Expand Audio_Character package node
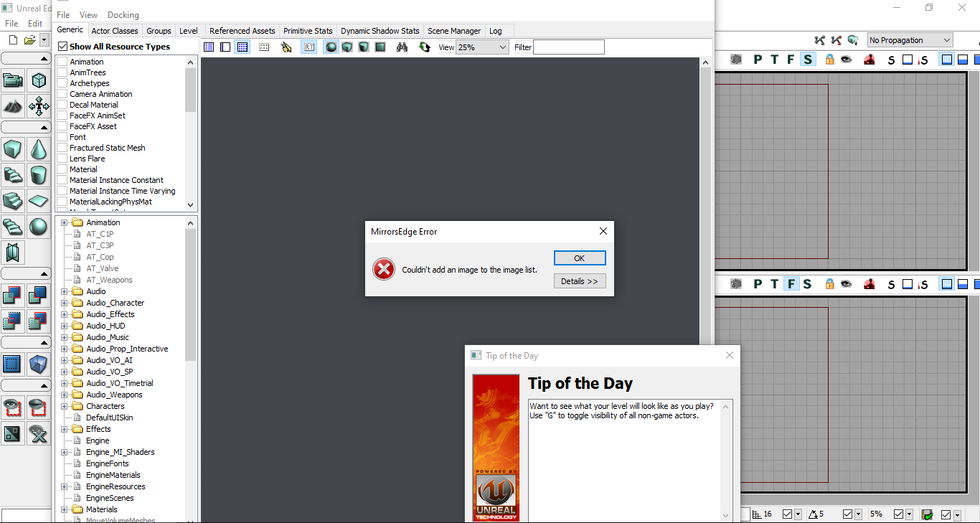The width and height of the screenshot is (980, 523). (x=65, y=303)
